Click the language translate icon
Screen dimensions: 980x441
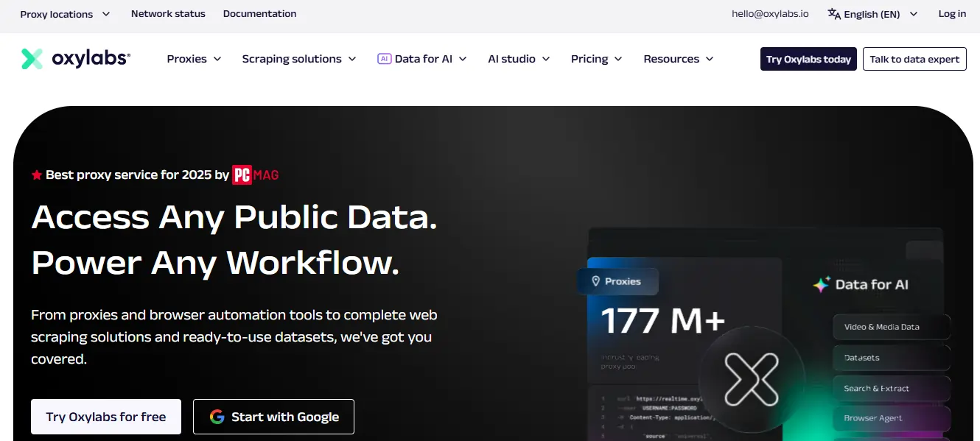point(834,14)
